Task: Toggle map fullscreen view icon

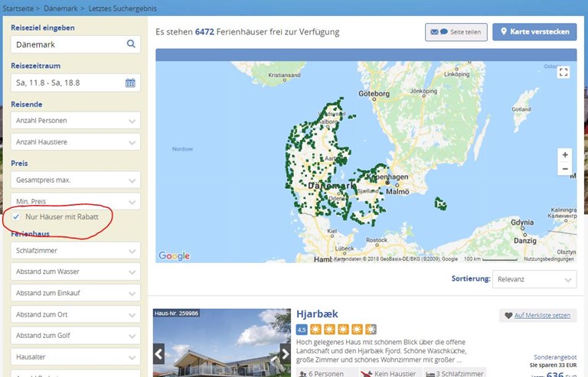Action: [563, 73]
